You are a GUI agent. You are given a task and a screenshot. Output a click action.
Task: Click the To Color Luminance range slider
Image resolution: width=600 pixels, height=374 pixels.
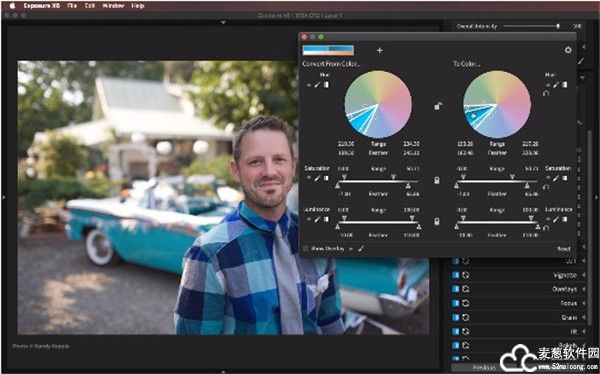pyautogui.click(x=497, y=222)
